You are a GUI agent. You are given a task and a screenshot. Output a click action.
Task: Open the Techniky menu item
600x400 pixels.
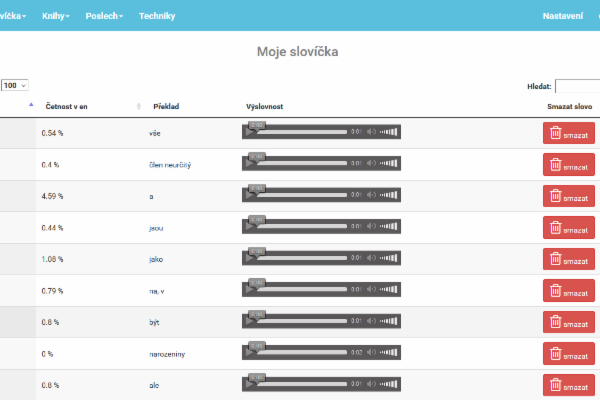pyautogui.click(x=157, y=17)
